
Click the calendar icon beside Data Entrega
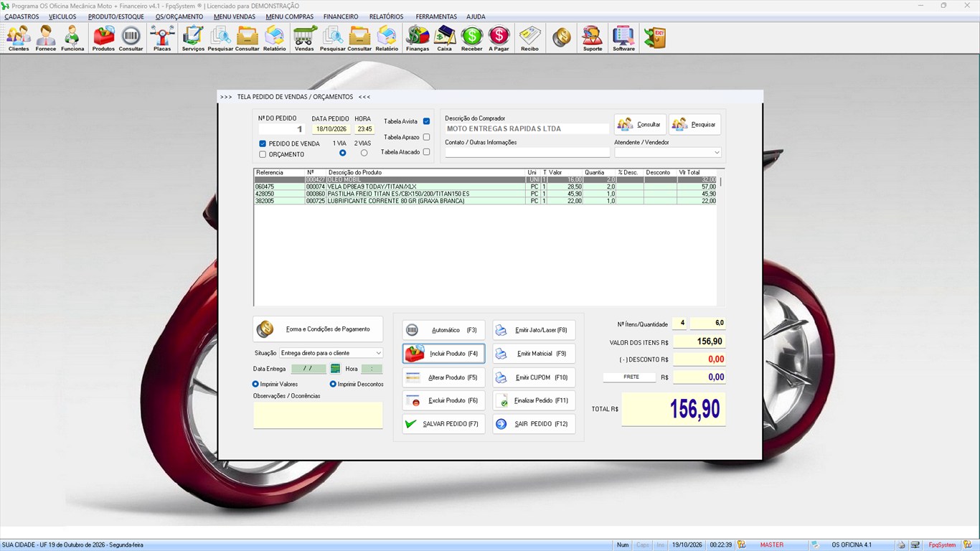(x=335, y=369)
